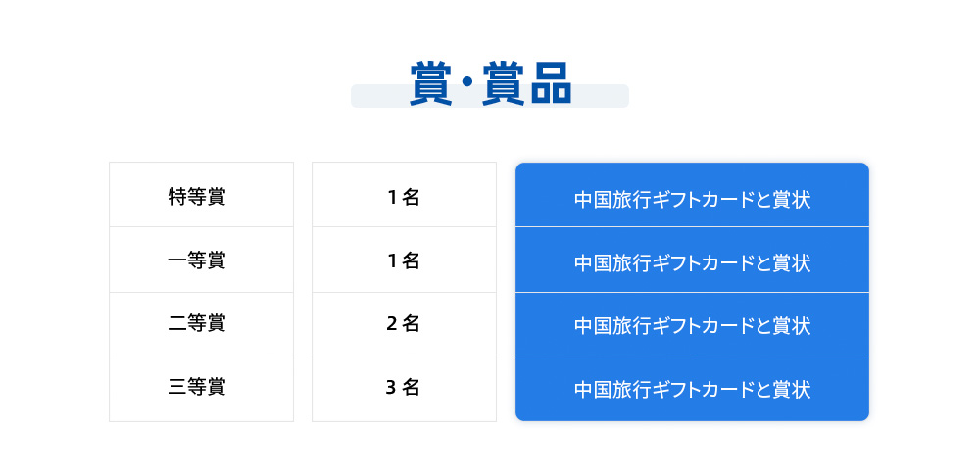
Task: Select the 特等賞 rank cell
Action: click(201, 195)
